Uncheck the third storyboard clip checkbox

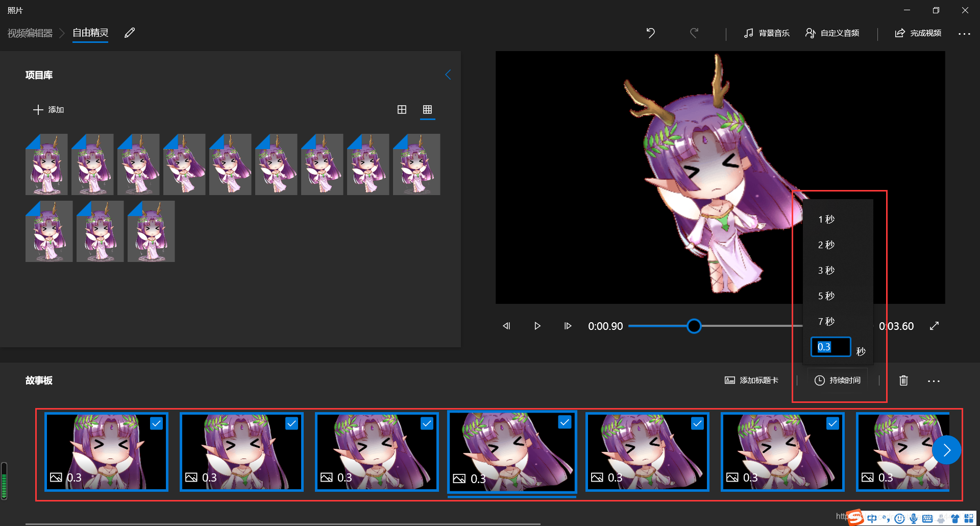[427, 423]
